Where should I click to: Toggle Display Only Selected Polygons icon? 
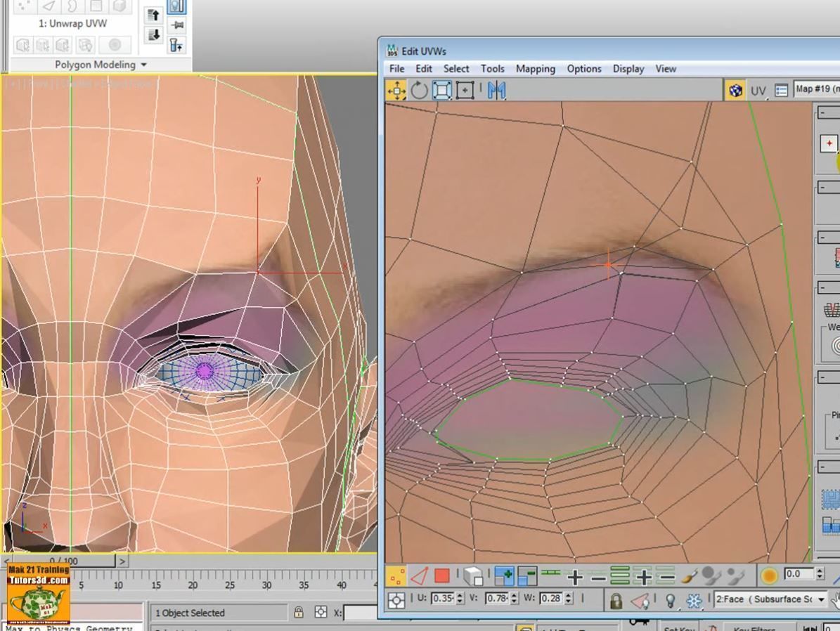(640, 601)
